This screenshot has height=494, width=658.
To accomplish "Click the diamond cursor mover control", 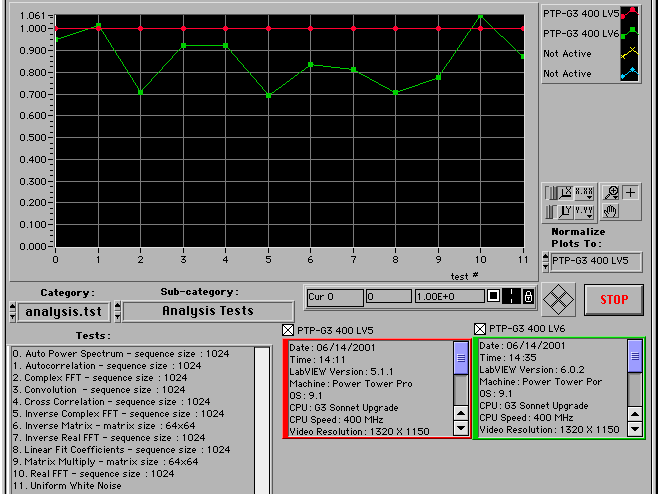I will tap(557, 298).
